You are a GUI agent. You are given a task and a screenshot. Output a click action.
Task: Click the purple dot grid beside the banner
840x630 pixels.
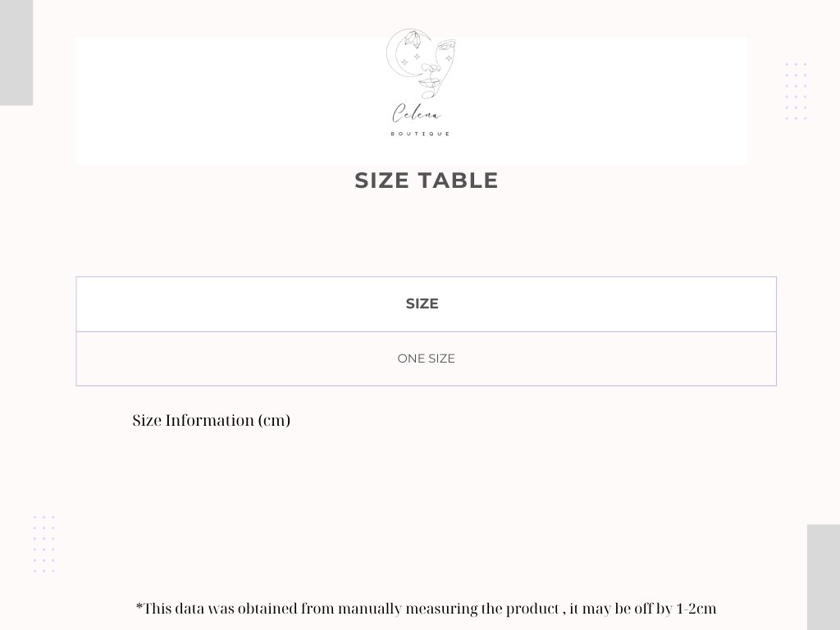click(796, 91)
